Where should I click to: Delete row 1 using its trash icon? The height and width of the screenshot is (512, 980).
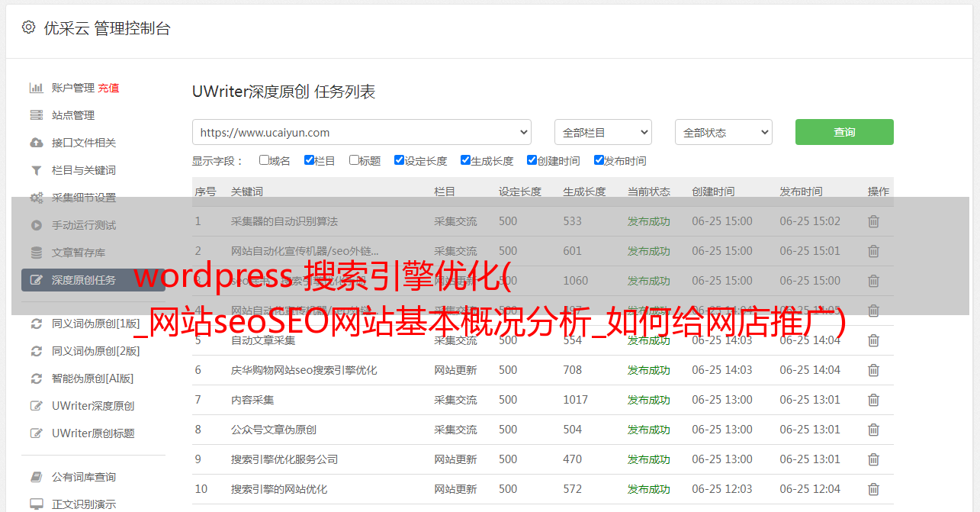pyautogui.click(x=873, y=221)
